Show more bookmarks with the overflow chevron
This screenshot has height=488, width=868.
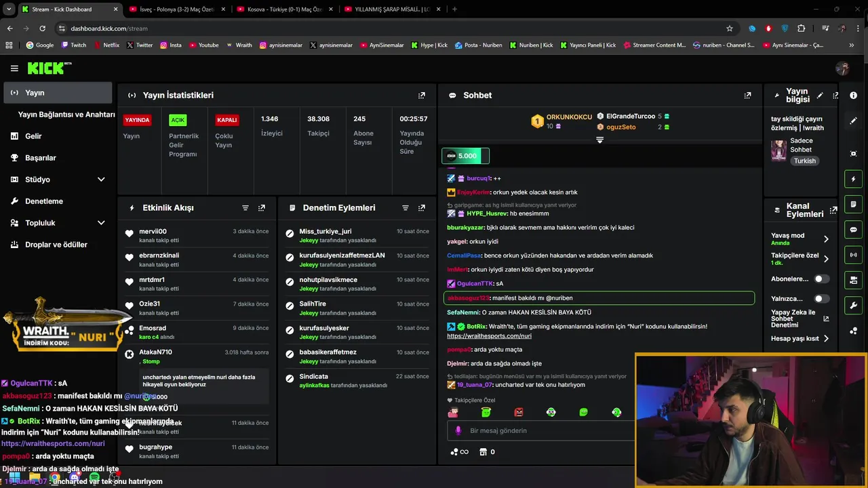(x=852, y=45)
